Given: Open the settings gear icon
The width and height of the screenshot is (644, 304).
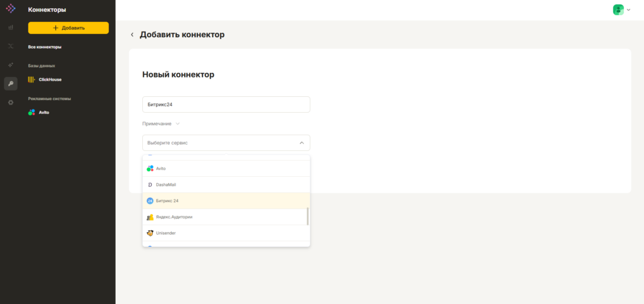Looking at the screenshot, I should (x=11, y=103).
